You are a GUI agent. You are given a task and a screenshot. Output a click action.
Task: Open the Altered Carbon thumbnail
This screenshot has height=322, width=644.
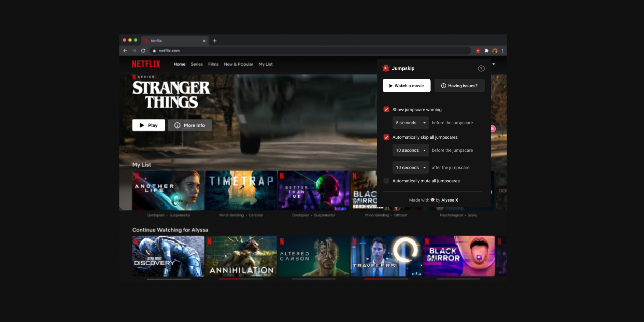[313, 256]
